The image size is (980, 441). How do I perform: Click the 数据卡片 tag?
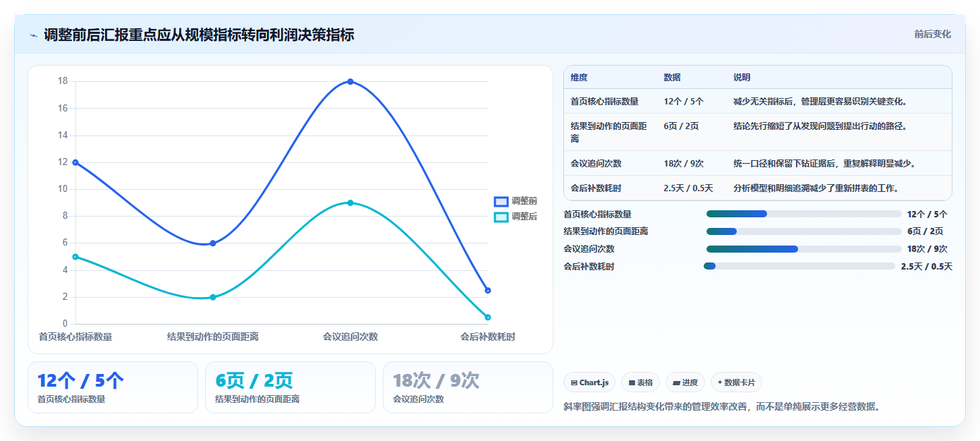click(x=736, y=382)
